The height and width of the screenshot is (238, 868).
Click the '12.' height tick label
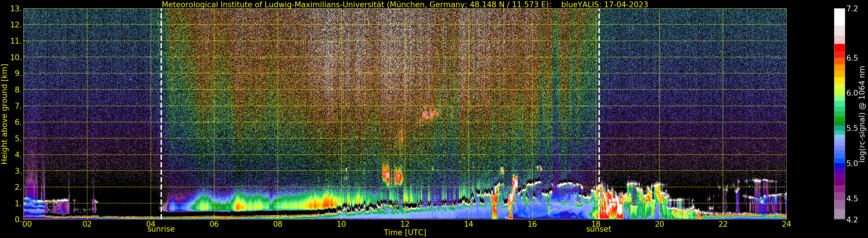(x=16, y=25)
